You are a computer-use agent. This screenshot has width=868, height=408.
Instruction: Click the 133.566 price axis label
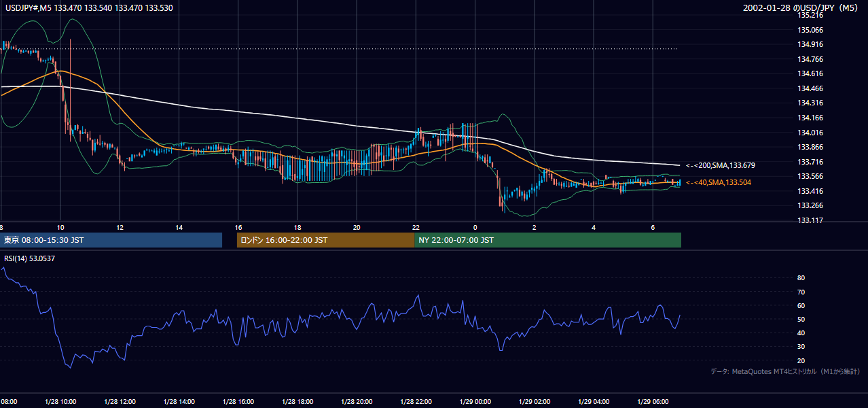pyautogui.click(x=810, y=176)
